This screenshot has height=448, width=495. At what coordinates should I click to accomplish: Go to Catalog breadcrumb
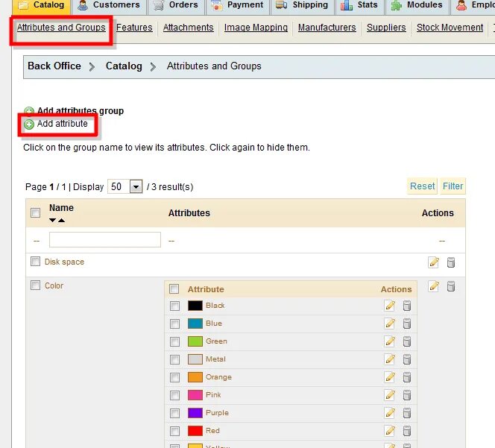[x=124, y=66]
